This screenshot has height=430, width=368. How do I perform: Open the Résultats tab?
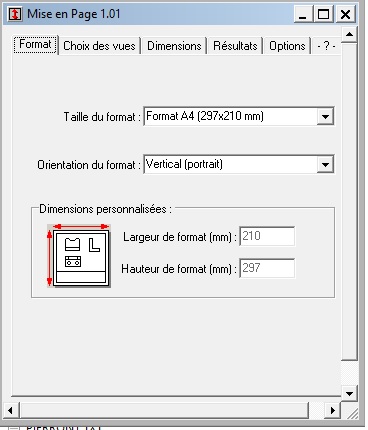click(x=235, y=46)
